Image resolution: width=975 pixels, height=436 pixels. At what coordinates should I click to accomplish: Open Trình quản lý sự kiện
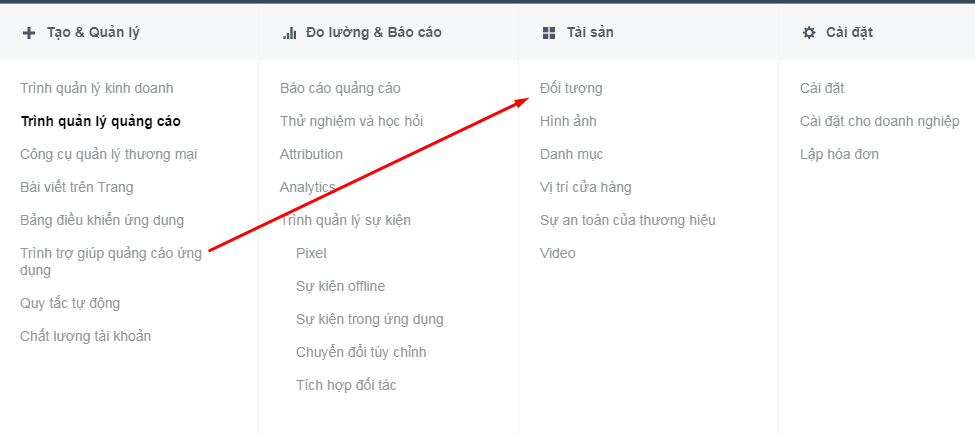click(345, 220)
